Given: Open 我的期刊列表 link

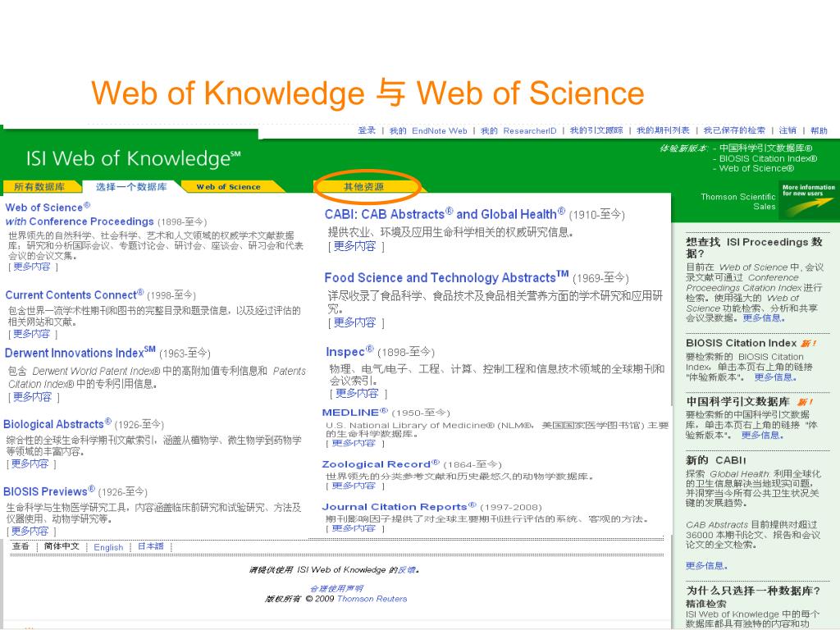Looking at the screenshot, I should tap(663, 130).
